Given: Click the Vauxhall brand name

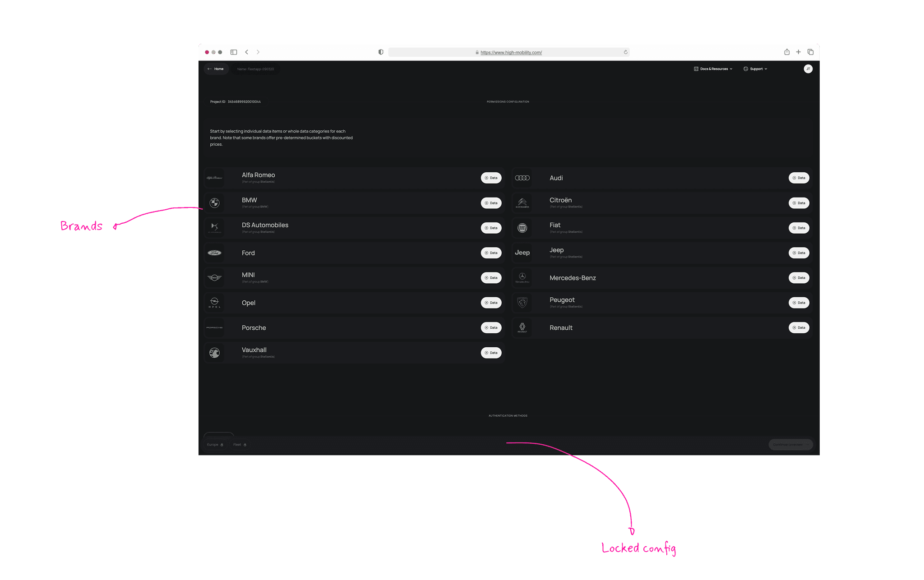Looking at the screenshot, I should tap(254, 350).
